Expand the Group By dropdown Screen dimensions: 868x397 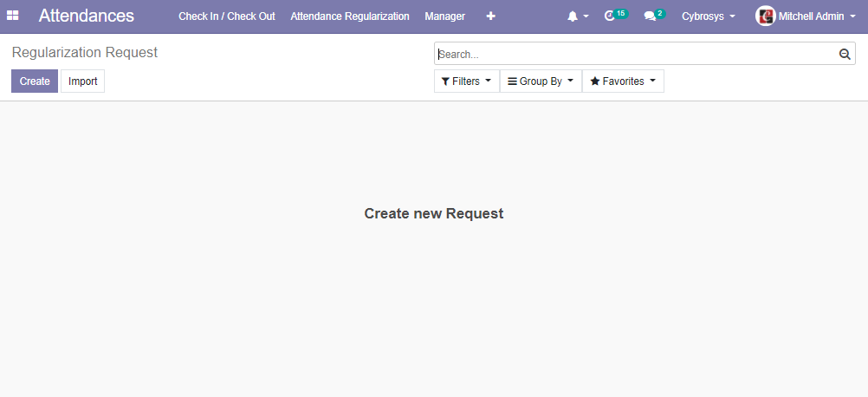point(541,81)
